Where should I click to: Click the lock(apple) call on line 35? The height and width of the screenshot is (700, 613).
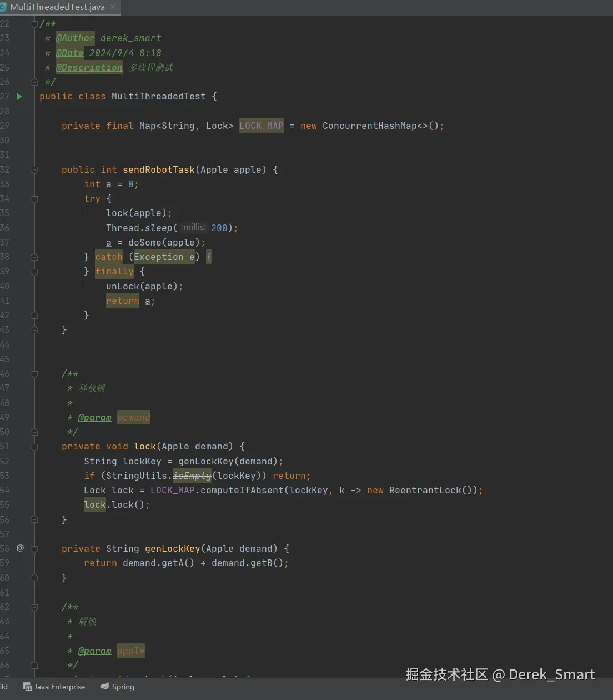click(x=137, y=213)
